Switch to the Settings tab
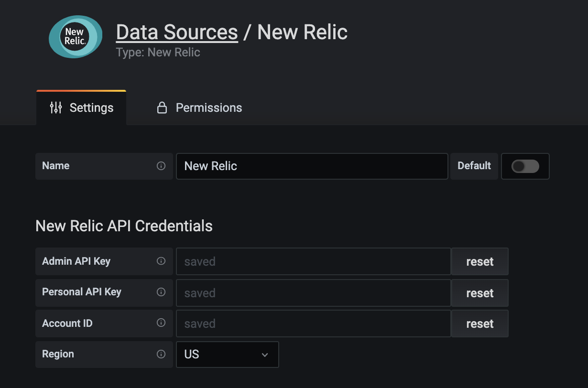The height and width of the screenshot is (388, 588). [x=81, y=108]
